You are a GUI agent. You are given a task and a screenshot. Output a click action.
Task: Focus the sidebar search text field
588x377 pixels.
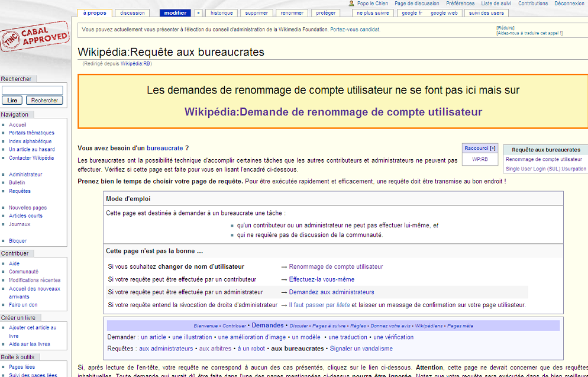[x=33, y=90]
